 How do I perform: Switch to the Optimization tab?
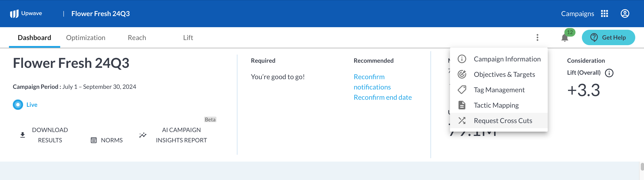click(x=86, y=38)
